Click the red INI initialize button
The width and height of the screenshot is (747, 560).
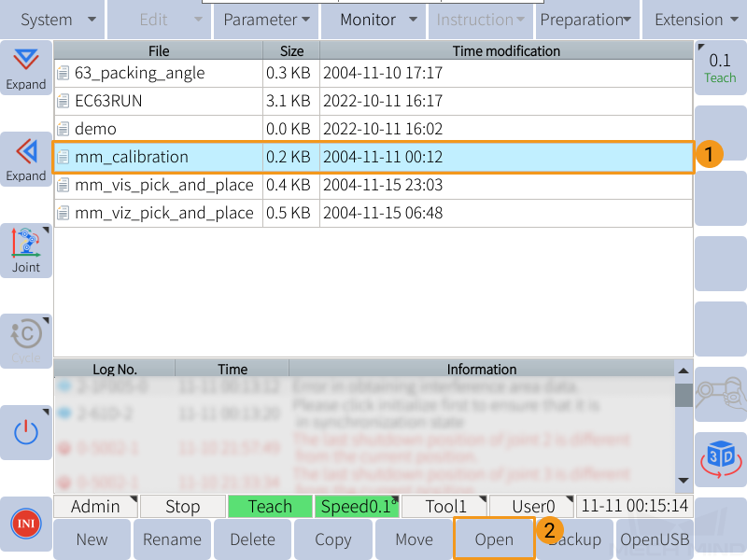(26, 524)
